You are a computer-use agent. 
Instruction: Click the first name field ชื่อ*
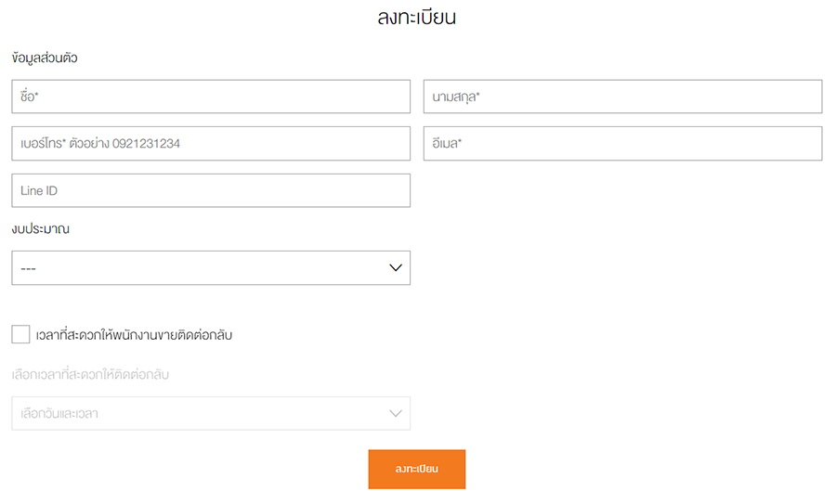(211, 97)
